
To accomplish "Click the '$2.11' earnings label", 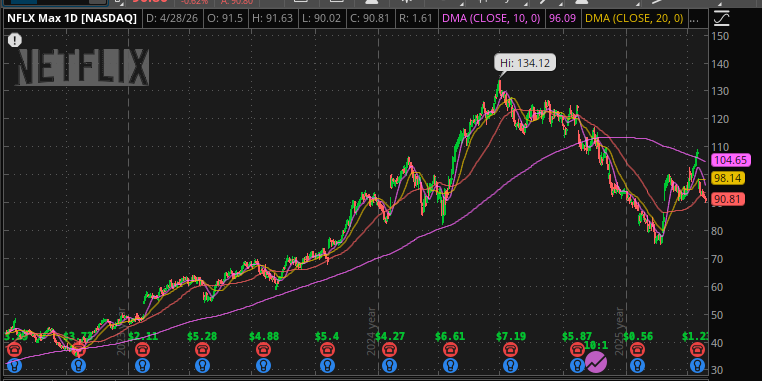I will pyautogui.click(x=144, y=336).
